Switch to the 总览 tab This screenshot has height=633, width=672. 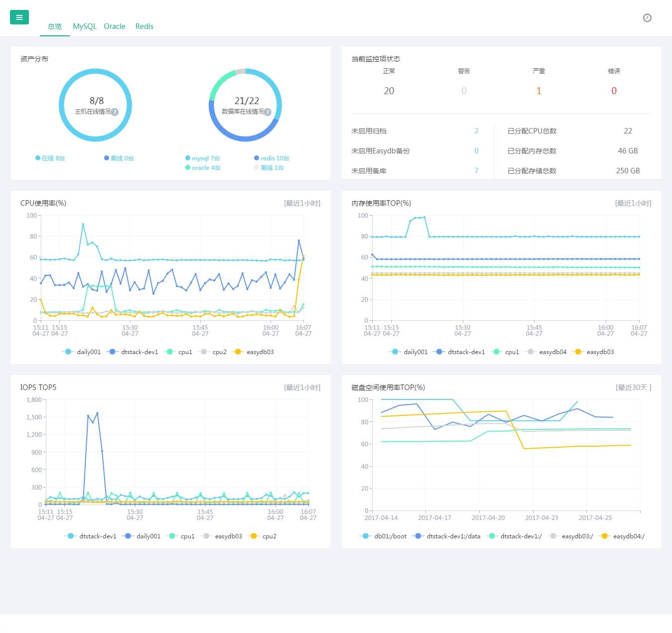tap(55, 26)
